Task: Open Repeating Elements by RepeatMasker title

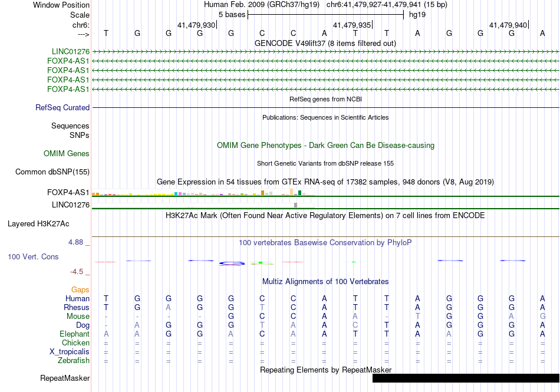Action: pyautogui.click(x=325, y=370)
